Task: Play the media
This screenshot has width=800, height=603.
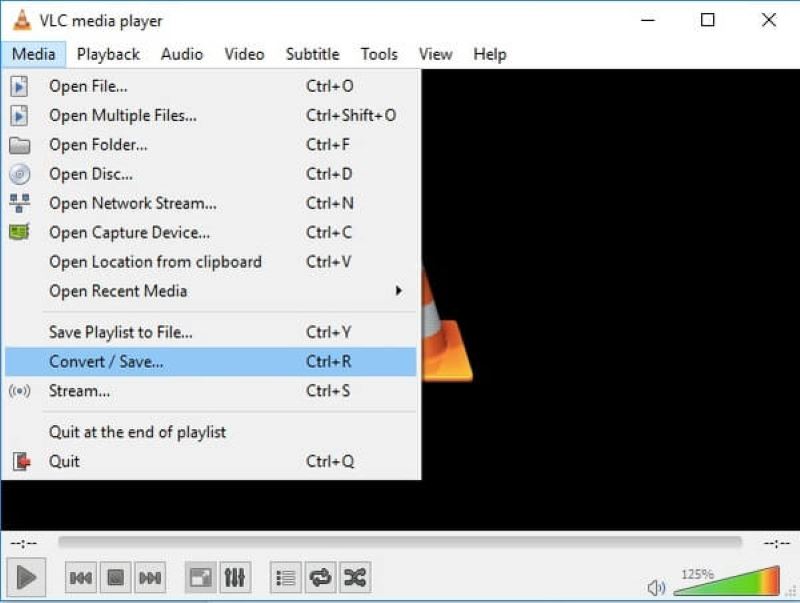Action: point(27,577)
